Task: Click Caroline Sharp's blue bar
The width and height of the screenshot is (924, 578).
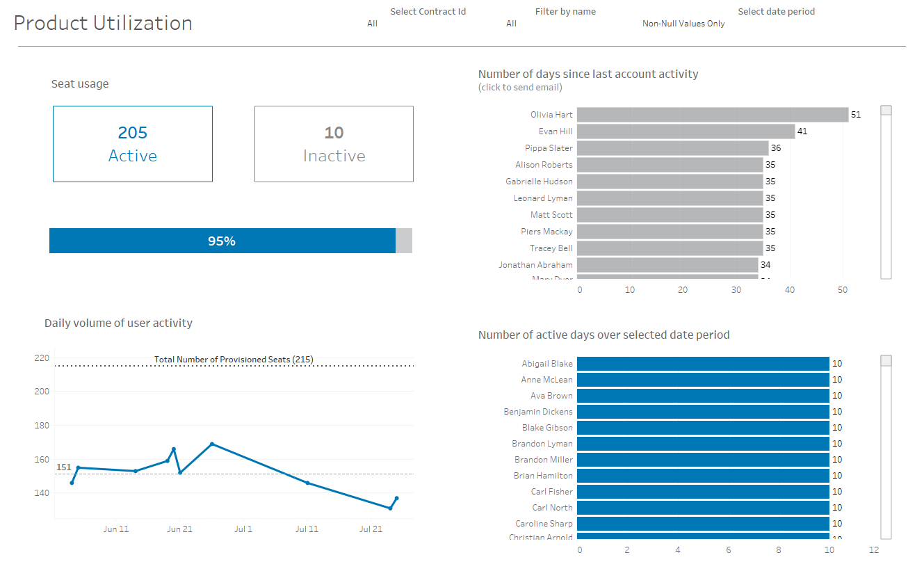Action: 702,524
